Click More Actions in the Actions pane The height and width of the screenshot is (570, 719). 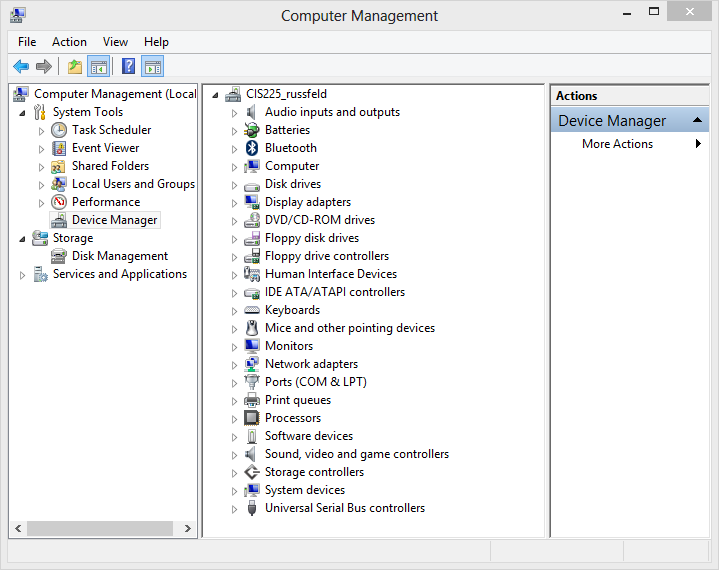(617, 144)
